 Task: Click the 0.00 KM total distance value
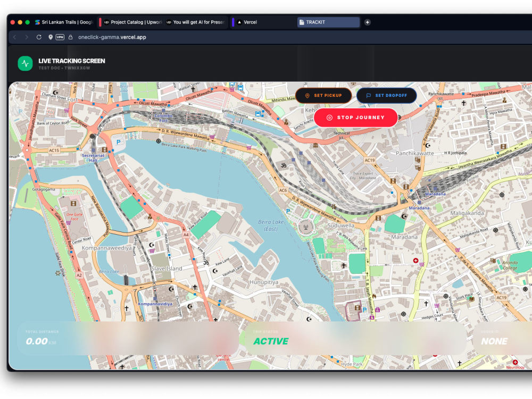[41, 342]
